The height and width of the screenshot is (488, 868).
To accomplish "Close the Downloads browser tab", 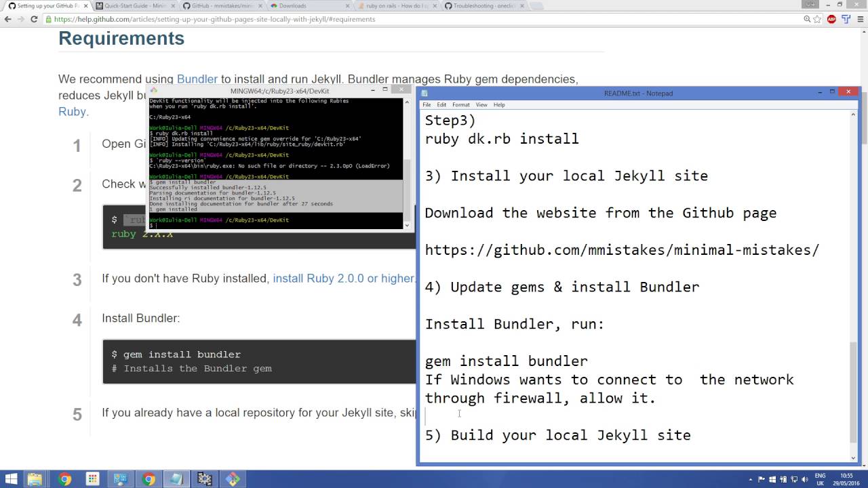I will [347, 5].
